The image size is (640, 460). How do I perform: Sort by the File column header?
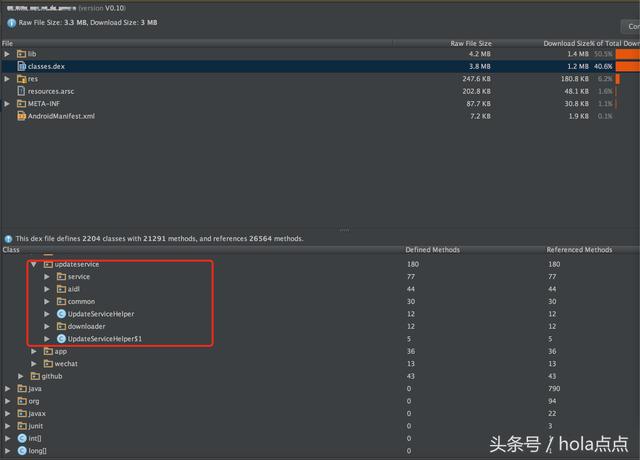(x=197, y=44)
